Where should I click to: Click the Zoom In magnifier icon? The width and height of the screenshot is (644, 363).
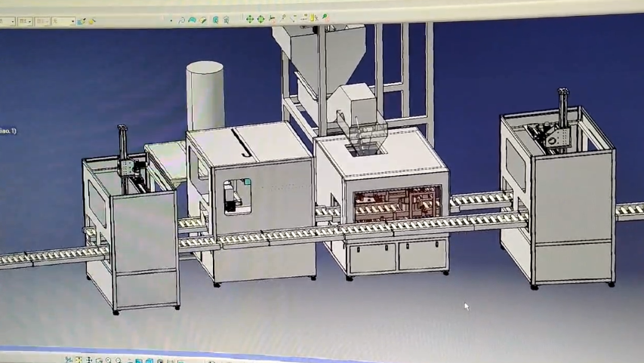click(x=108, y=361)
